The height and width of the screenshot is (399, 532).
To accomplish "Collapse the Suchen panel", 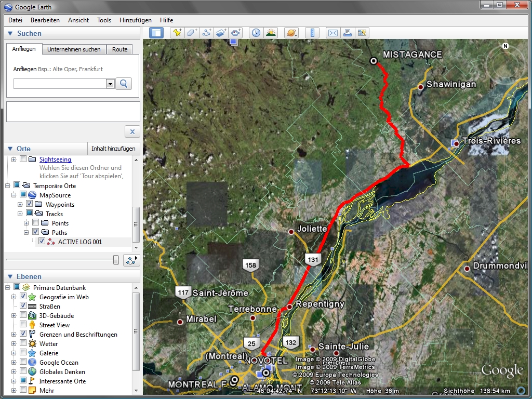I will [x=10, y=33].
